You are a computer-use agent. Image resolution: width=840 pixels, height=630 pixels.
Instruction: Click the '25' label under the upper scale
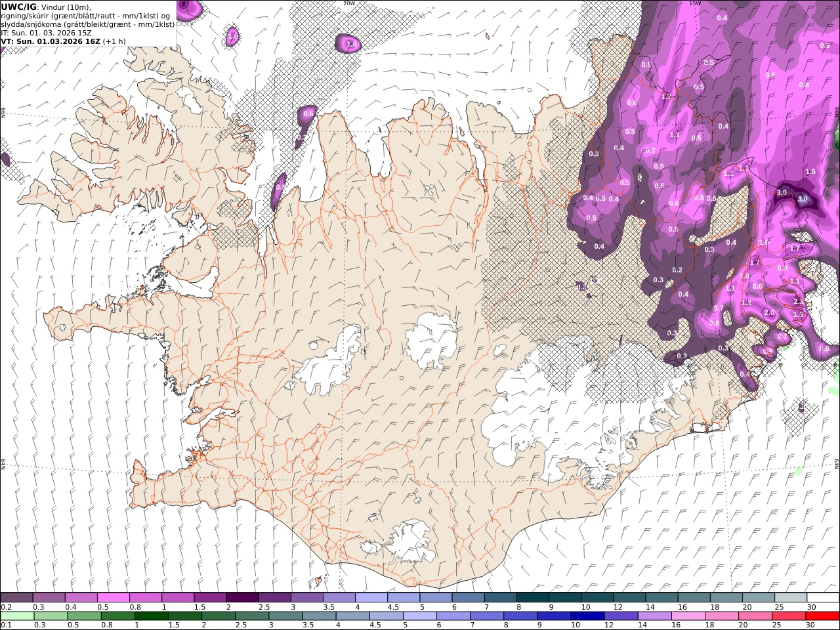(x=779, y=607)
